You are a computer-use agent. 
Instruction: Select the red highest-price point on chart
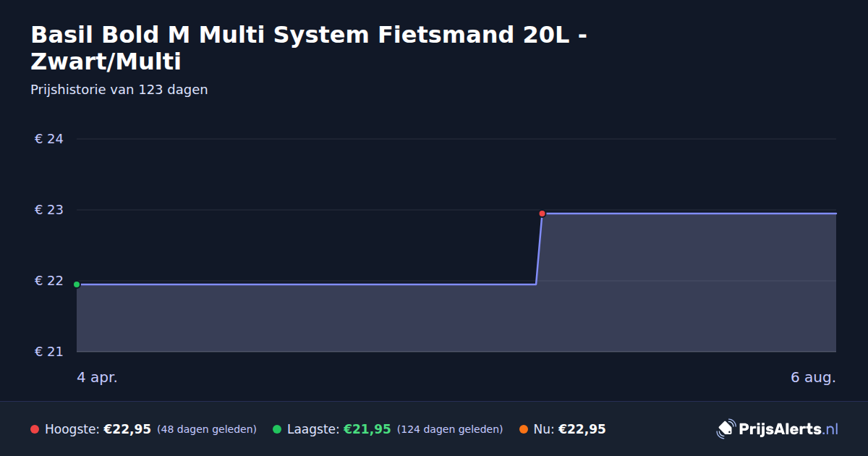point(542,214)
